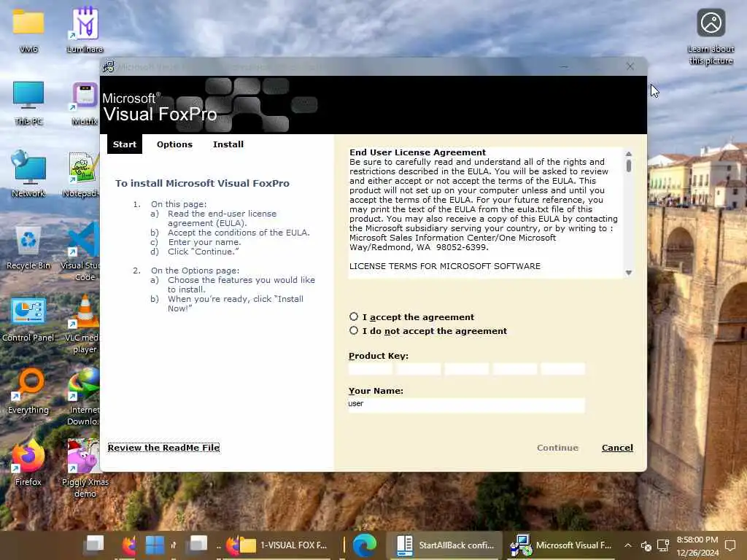Image resolution: width=747 pixels, height=560 pixels.
Task: Click LICENSE TERMS FOR MICROSOFT SOFTWARE text
Action: pos(444,266)
